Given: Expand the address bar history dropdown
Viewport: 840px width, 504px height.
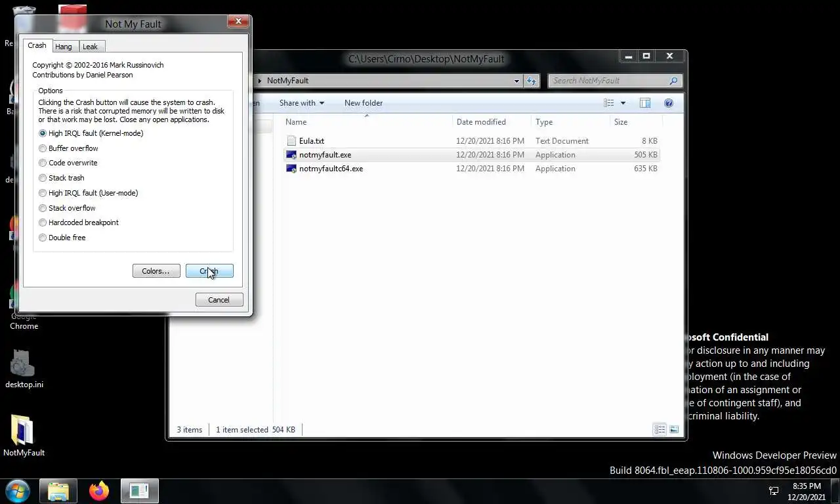Looking at the screenshot, I should point(516,81).
